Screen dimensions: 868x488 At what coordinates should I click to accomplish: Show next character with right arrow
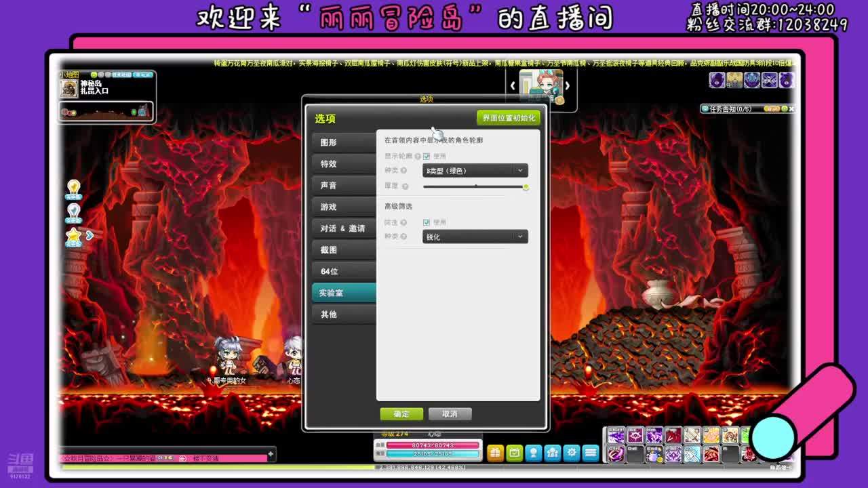click(568, 85)
